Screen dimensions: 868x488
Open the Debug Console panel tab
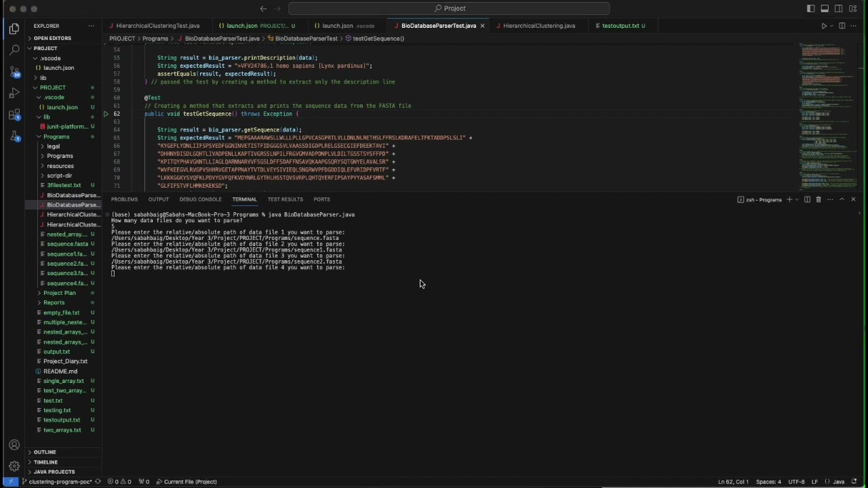tap(200, 199)
